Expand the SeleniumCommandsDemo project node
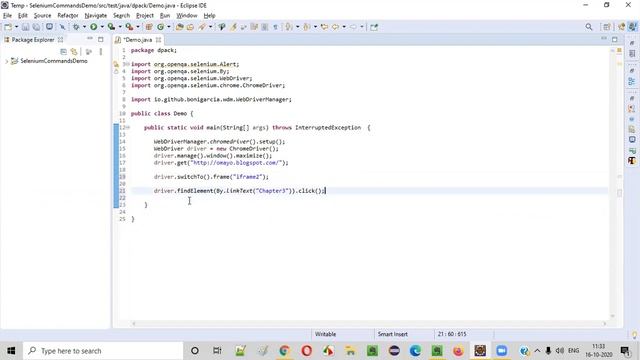Image resolution: width=640 pixels, height=360 pixels. pos(6,61)
